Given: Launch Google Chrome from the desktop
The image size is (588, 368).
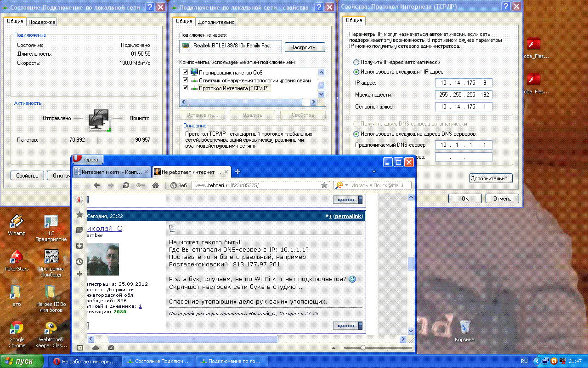Looking at the screenshot, I should point(17,334).
